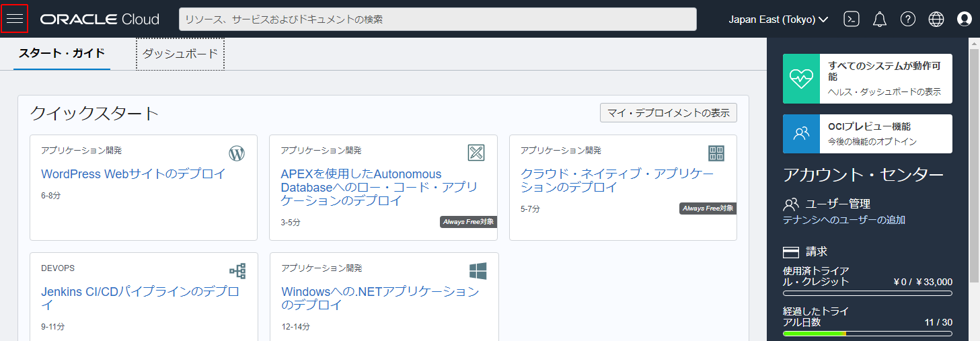Open the OCIプレビュー機能 card

(868, 134)
